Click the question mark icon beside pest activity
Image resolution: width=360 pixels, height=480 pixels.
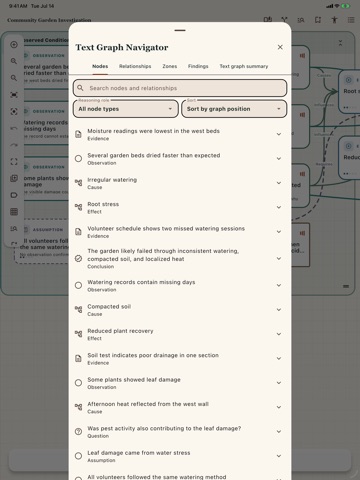[78, 431]
